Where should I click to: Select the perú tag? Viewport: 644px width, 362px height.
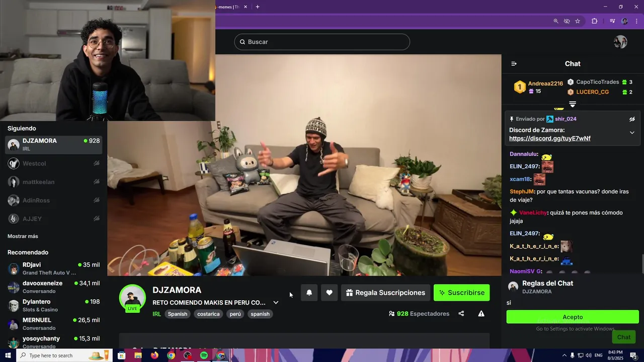[x=235, y=314]
